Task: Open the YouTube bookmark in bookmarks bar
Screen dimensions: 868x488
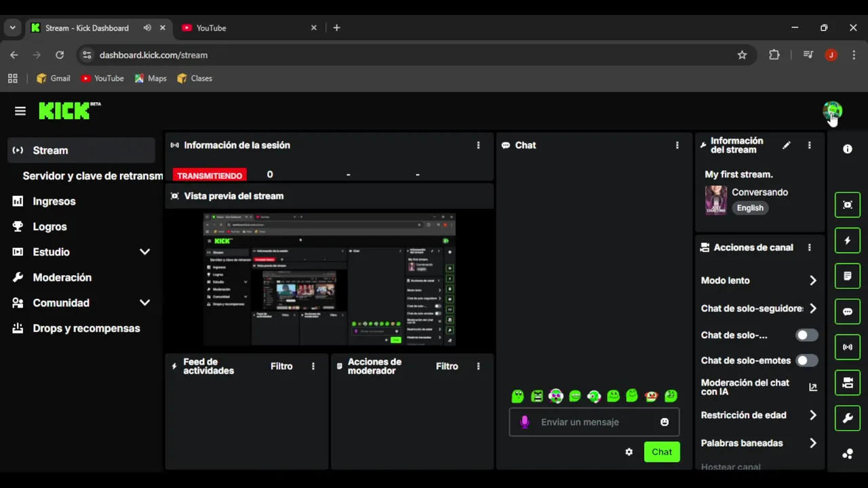Action: [x=102, y=78]
